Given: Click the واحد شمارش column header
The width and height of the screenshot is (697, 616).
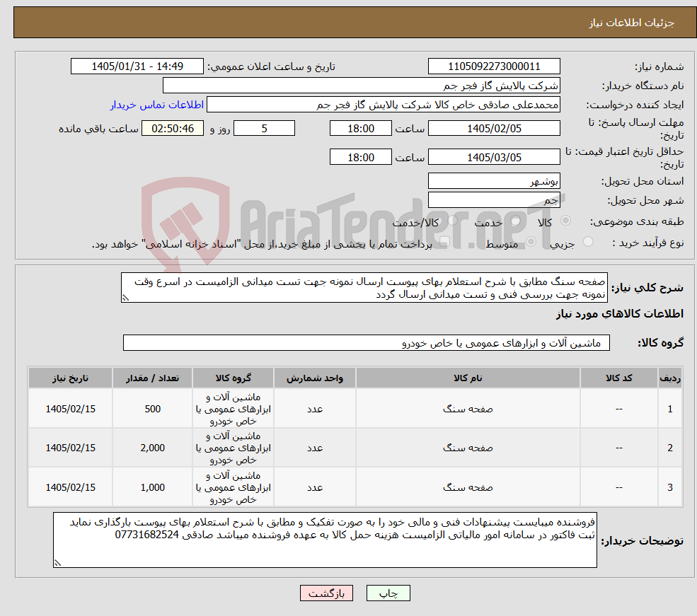Looking at the screenshot, I should (x=315, y=378).
